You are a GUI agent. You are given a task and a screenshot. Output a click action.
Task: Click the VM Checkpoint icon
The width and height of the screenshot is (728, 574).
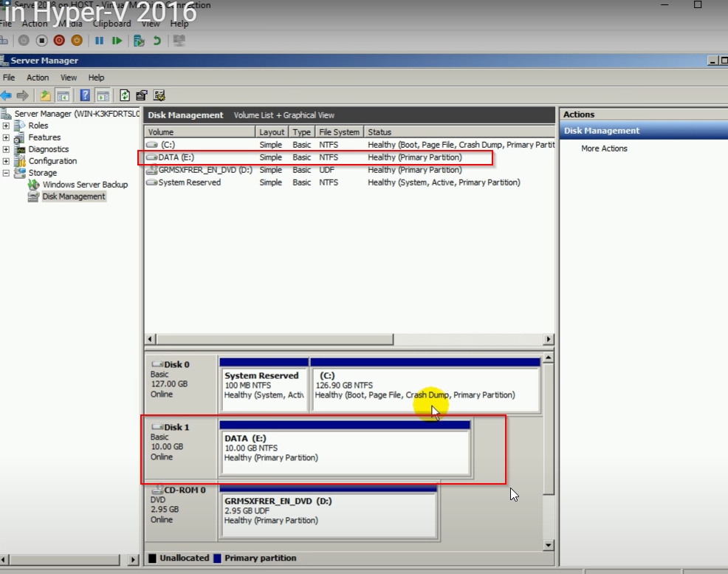[138, 41]
